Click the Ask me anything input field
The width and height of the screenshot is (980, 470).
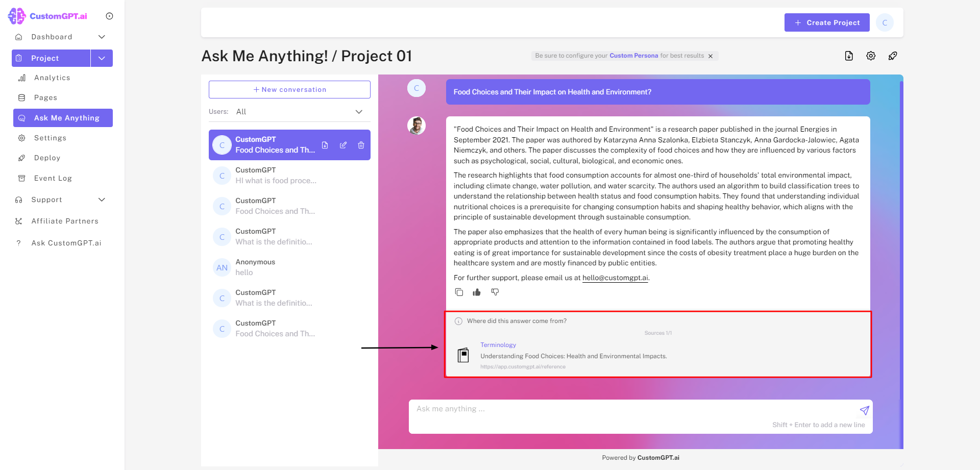click(x=633, y=409)
